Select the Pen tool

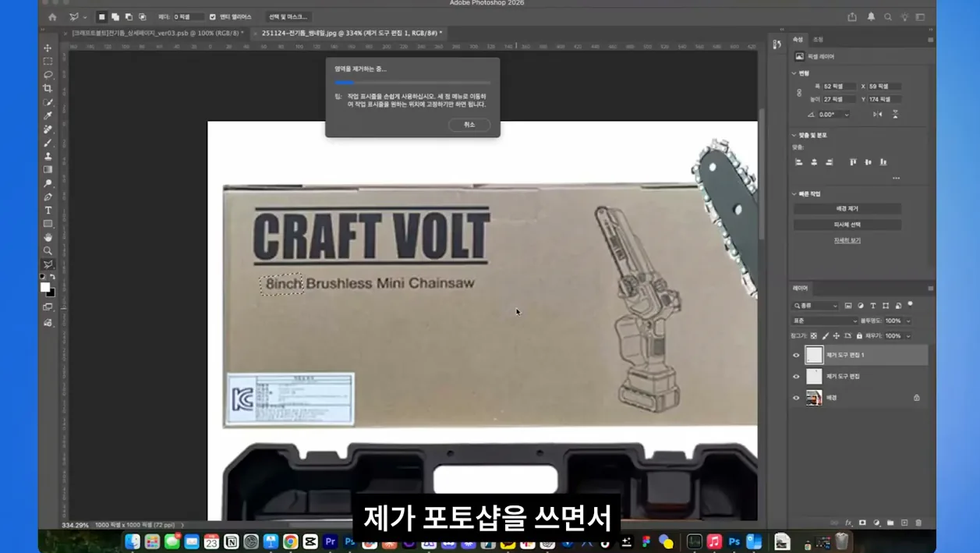48,197
